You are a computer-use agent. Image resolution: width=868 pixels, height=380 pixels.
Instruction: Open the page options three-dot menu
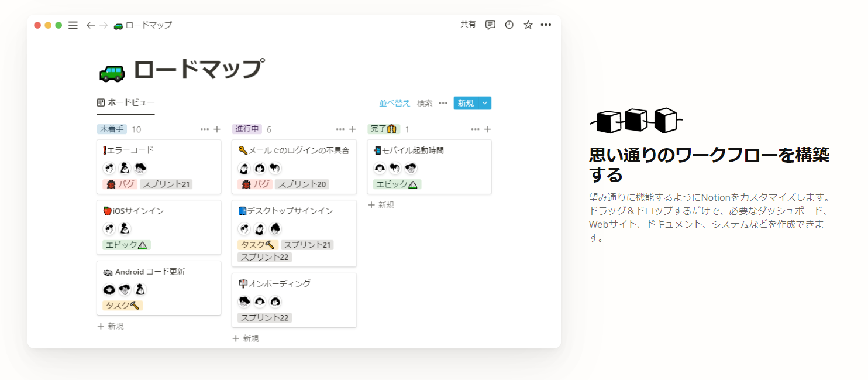click(546, 25)
